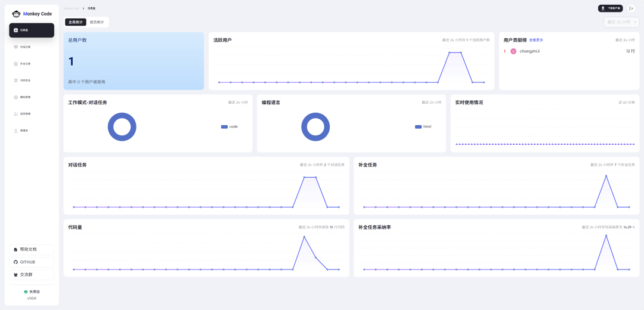The image size is (644, 310).
Task: Click the logout icon at top right
Action: pos(631,8)
